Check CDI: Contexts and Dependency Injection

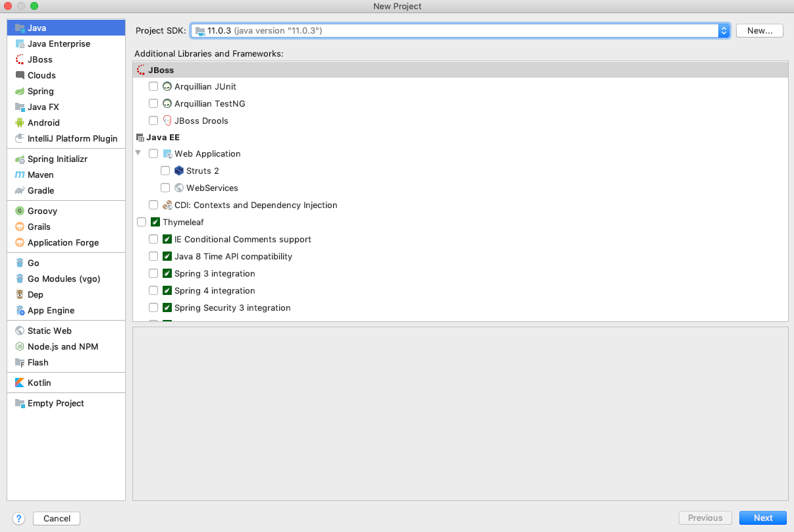tap(153, 205)
